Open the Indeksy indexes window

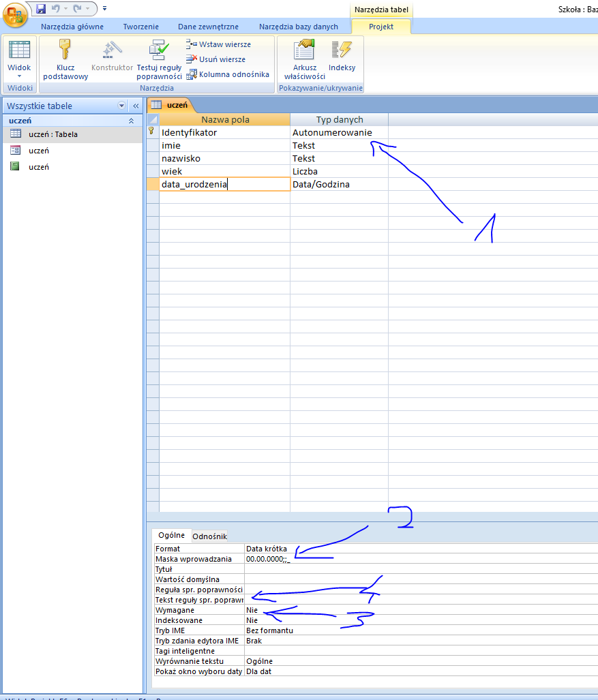pos(342,51)
